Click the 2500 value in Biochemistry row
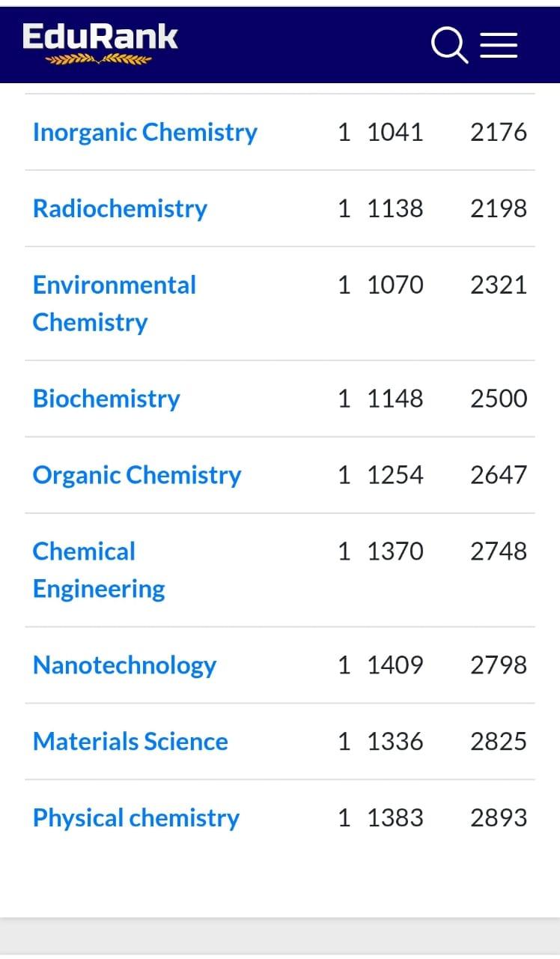Viewport: 560px width, 959px height. (x=499, y=399)
